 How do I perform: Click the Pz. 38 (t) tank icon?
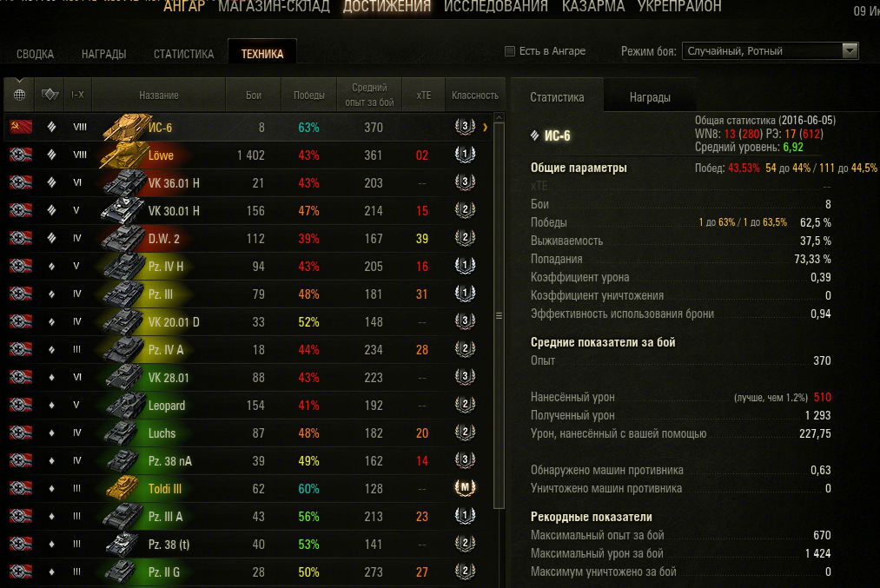(123, 544)
